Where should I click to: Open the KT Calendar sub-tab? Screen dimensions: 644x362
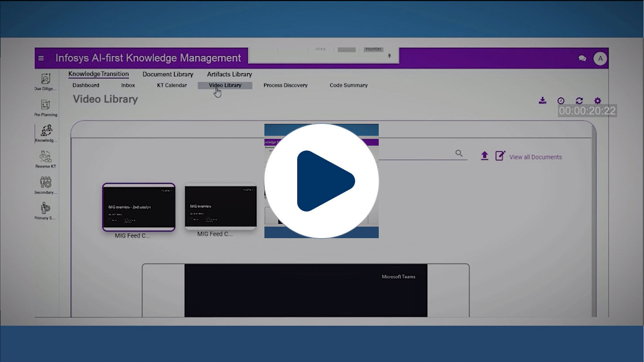[x=172, y=85]
